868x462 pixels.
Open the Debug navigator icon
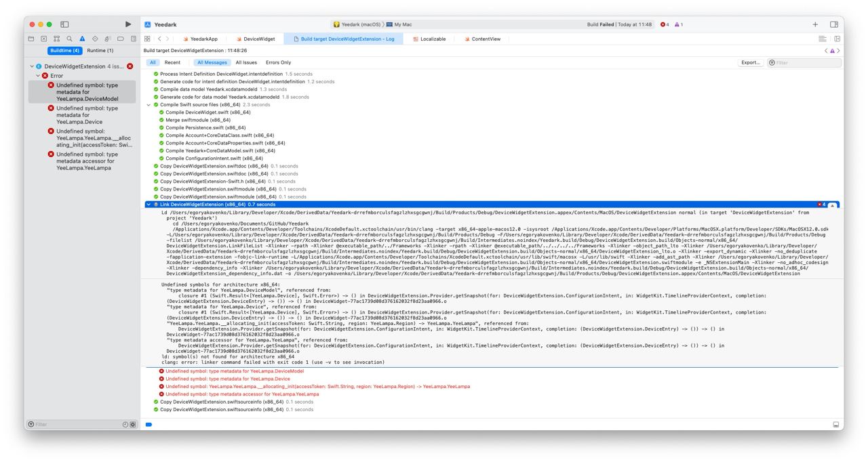(108, 39)
